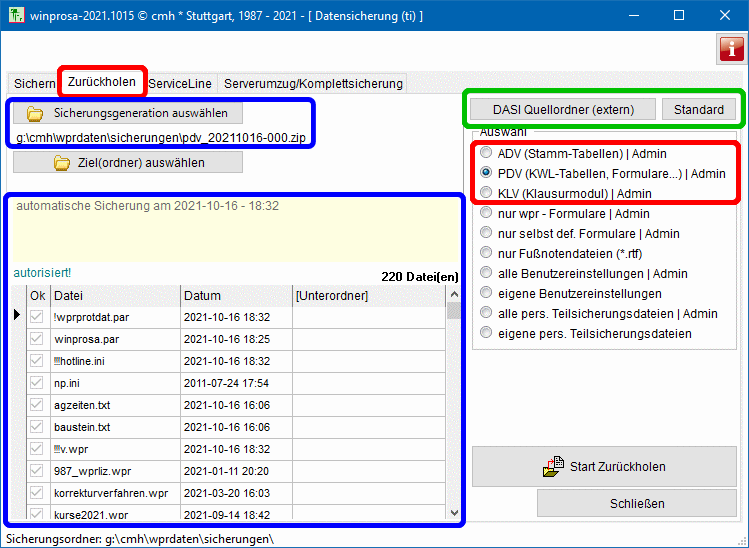Click the Start Zurückholen restore icon
The height and width of the screenshot is (548, 749).
tap(553, 466)
